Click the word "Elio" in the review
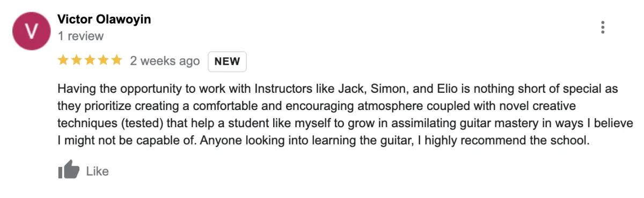The height and width of the screenshot is (198, 644). coord(433,88)
